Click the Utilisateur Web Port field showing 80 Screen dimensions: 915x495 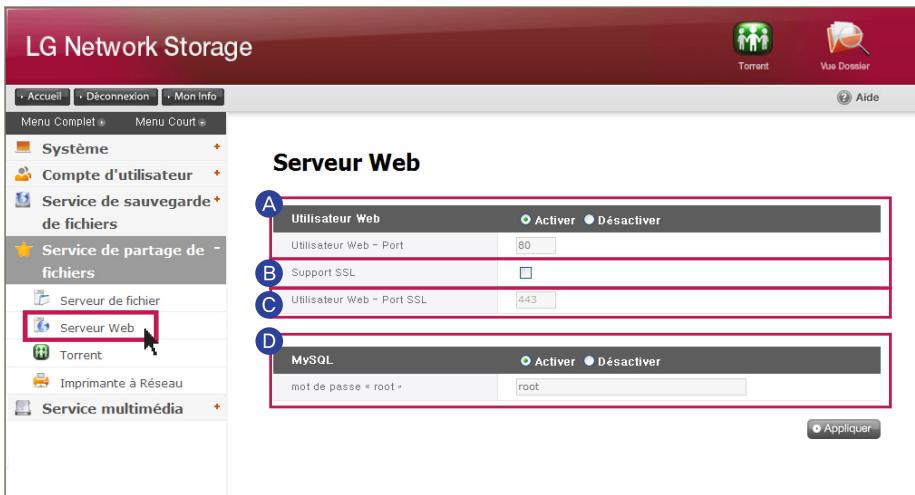[536, 246]
